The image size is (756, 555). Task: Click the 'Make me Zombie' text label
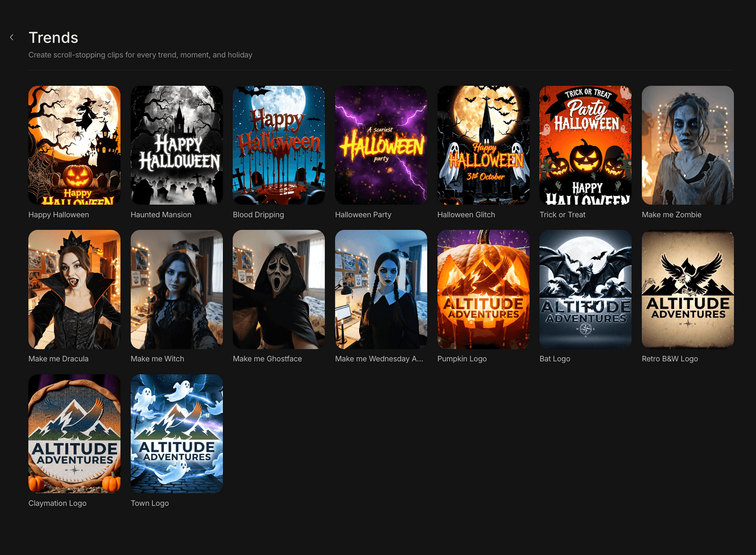671,214
